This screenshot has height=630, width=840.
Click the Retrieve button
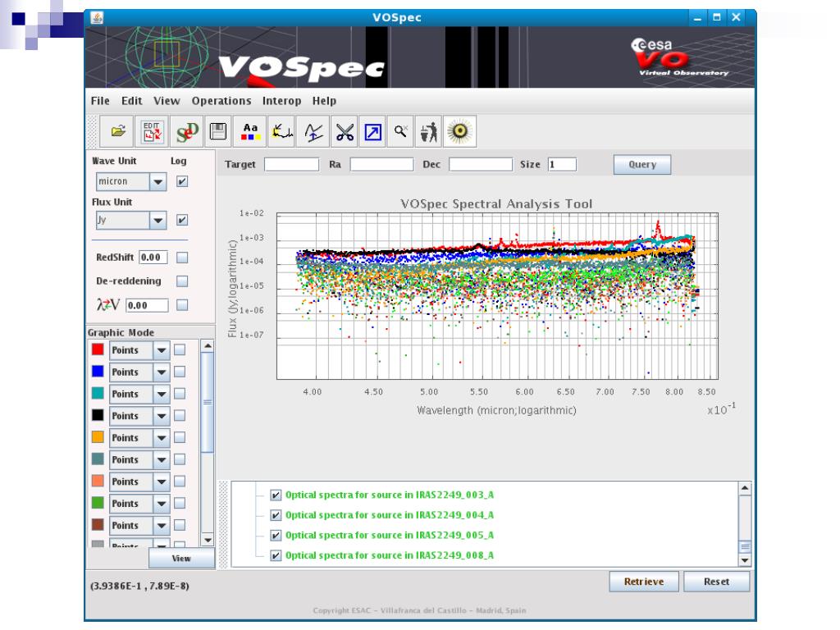(644, 582)
